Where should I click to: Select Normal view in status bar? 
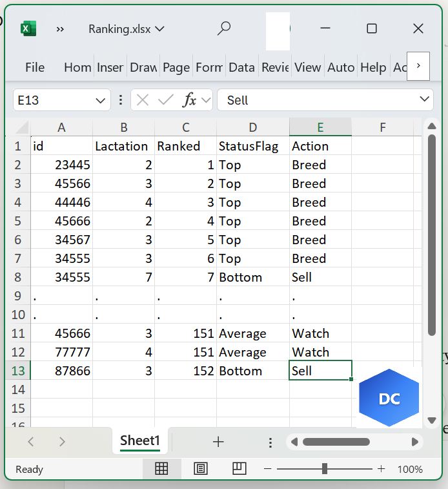pyautogui.click(x=161, y=469)
